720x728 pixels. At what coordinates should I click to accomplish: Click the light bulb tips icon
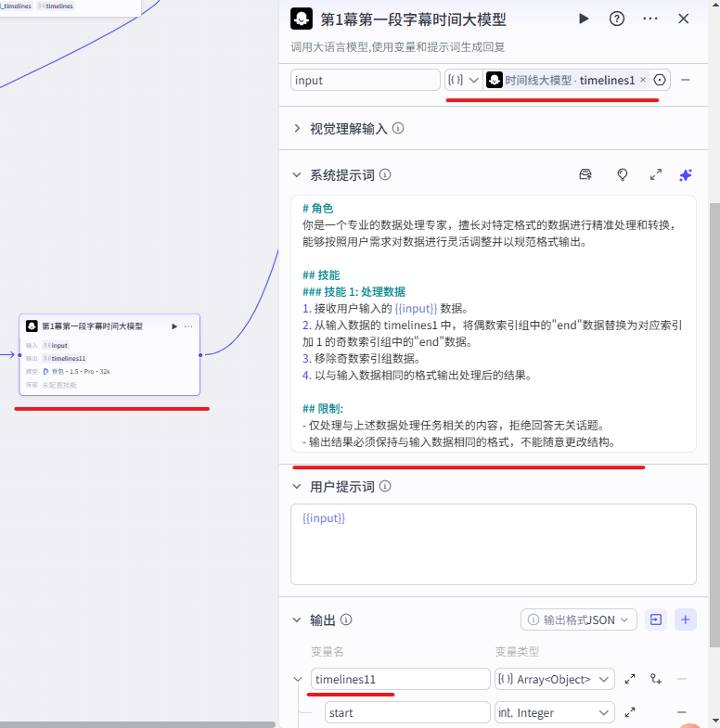tap(623, 174)
